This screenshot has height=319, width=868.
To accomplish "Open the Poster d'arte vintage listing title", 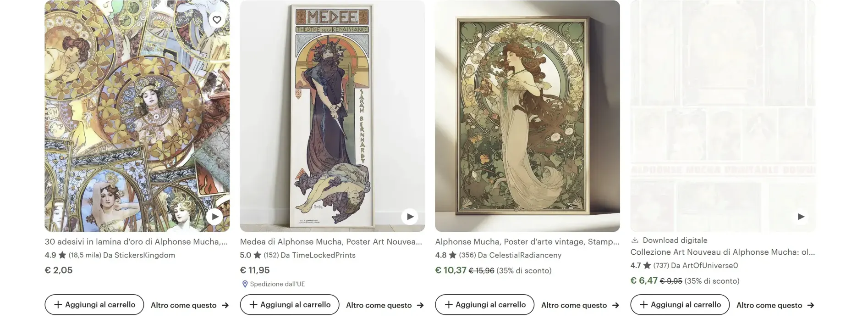I will pyautogui.click(x=527, y=242).
